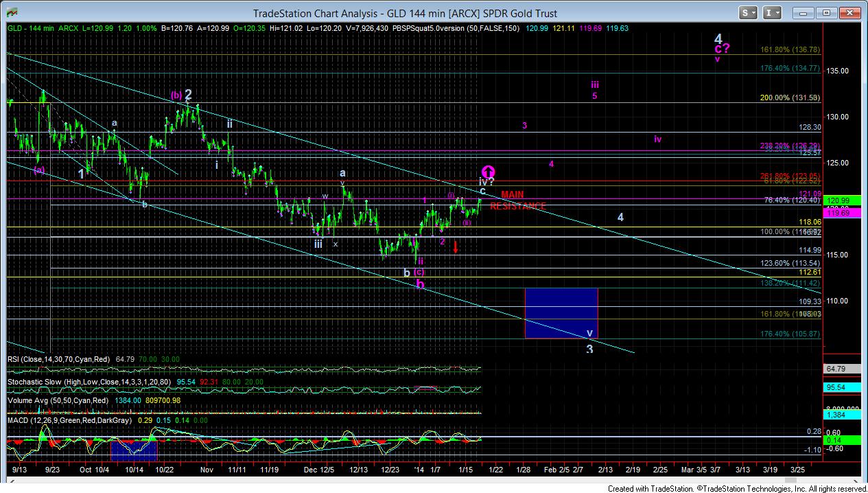This screenshot has width=868, height=493.
Task: Select the magenta 'iii' wave label
Action: 595,85
